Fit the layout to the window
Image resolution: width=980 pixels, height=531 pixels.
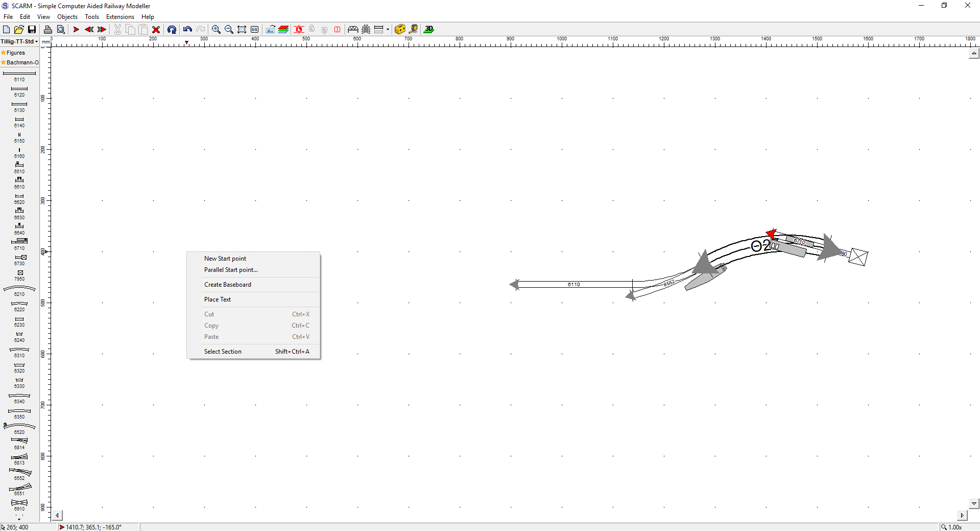coord(242,30)
